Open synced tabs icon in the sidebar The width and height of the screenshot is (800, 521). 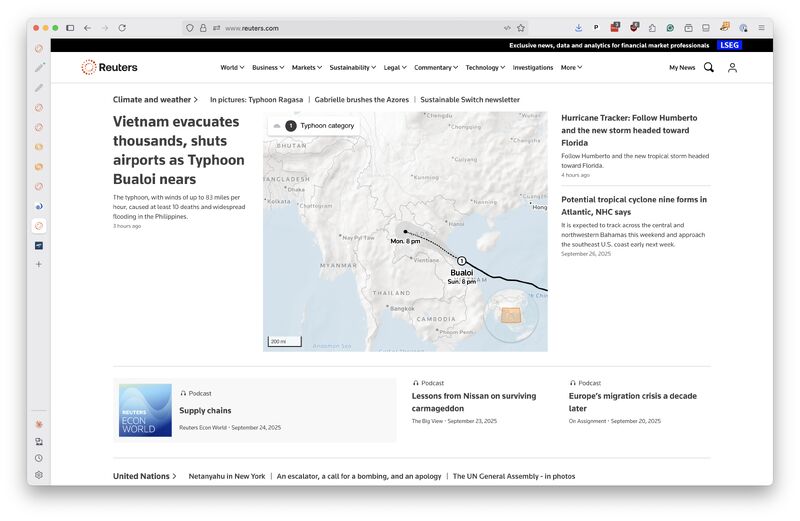tap(39, 441)
